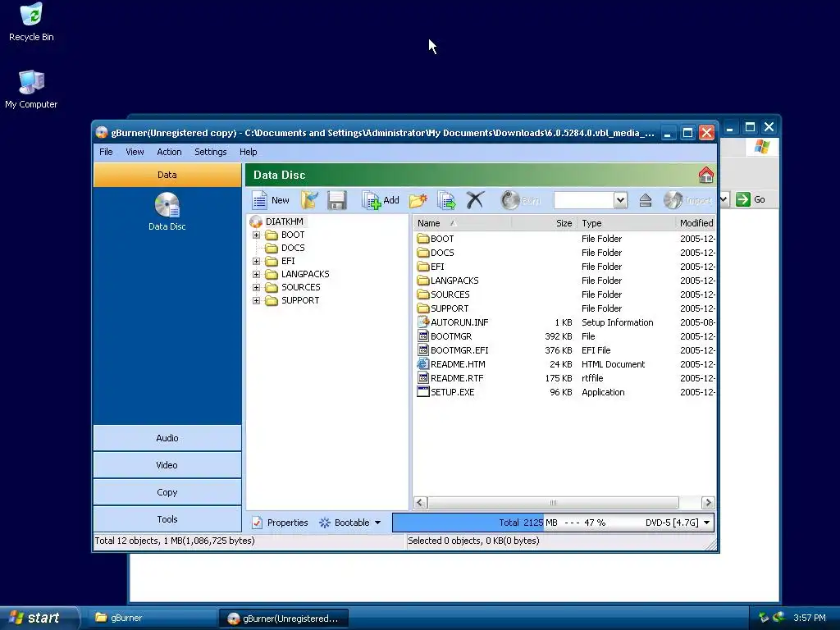Click the scroll right arrow
Viewport: 840px width, 630px height.
pos(708,503)
